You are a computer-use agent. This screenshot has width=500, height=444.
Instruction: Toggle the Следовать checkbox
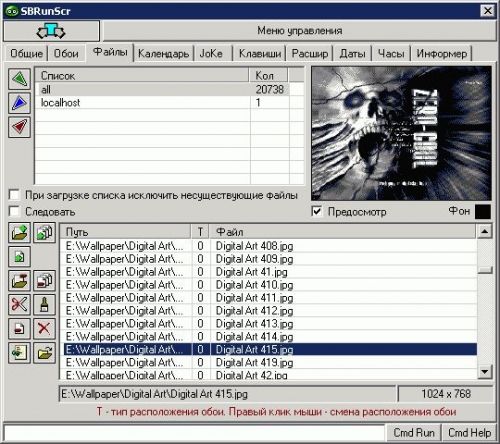coord(14,211)
